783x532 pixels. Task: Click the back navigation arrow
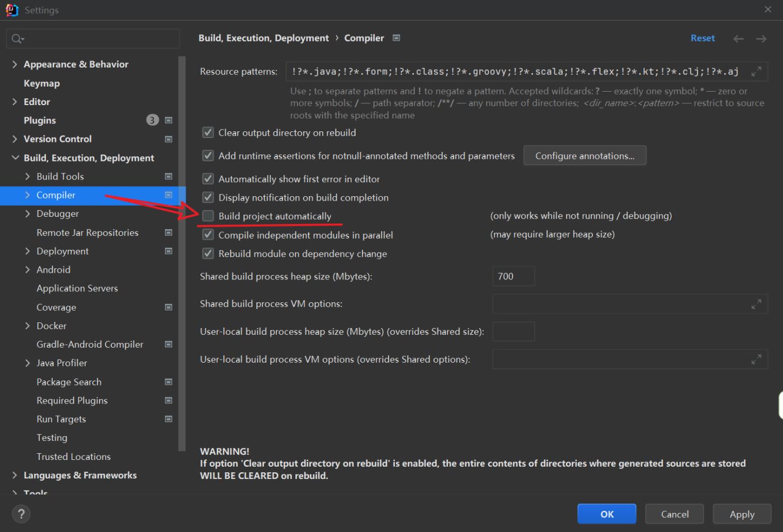[x=738, y=39]
